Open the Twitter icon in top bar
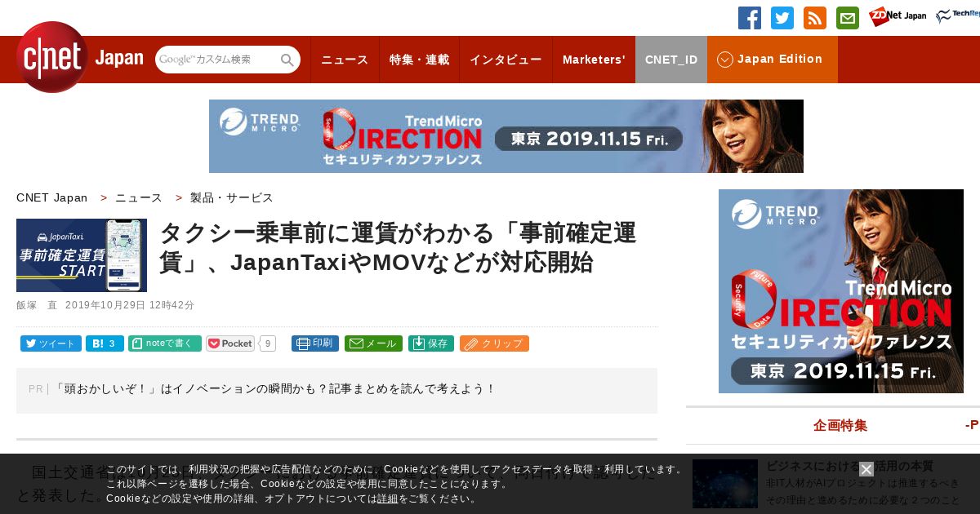 pos(782,18)
